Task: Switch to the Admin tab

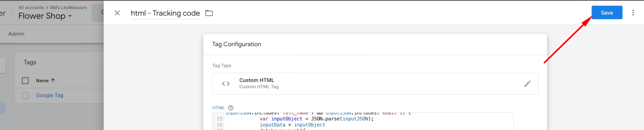Action: click(x=16, y=34)
